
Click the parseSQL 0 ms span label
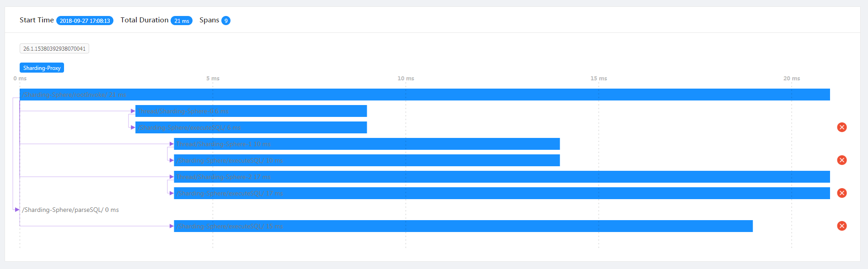[70, 210]
